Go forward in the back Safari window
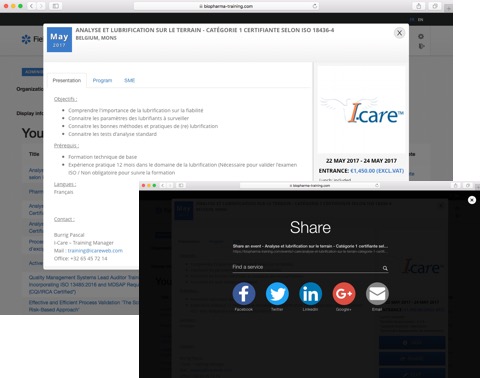This screenshot has height=378, width=480. [41, 6]
